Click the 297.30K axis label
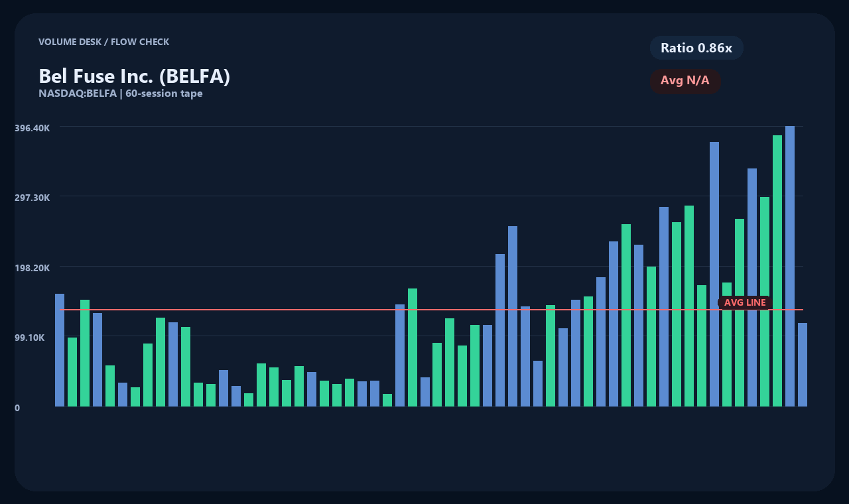 point(33,198)
